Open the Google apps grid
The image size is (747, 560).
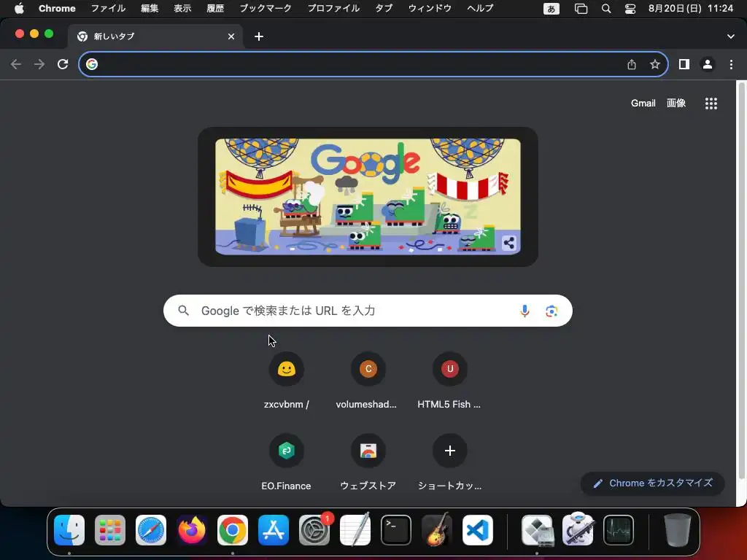point(711,104)
